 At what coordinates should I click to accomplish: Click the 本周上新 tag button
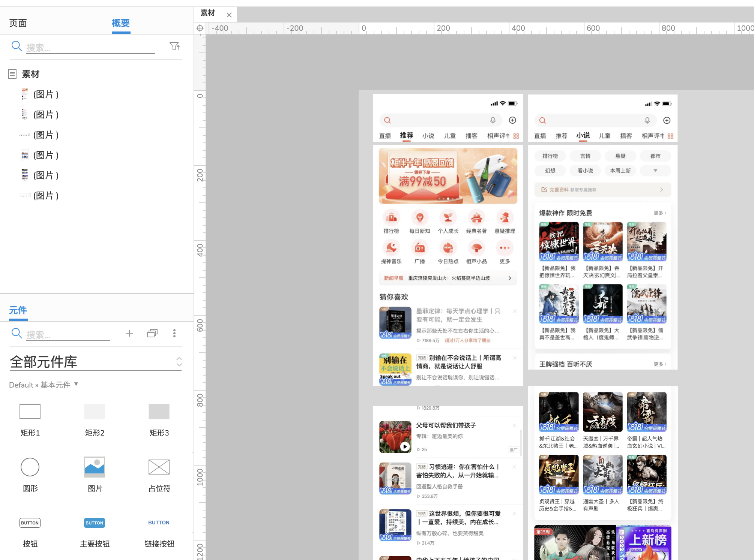pyautogui.click(x=620, y=171)
